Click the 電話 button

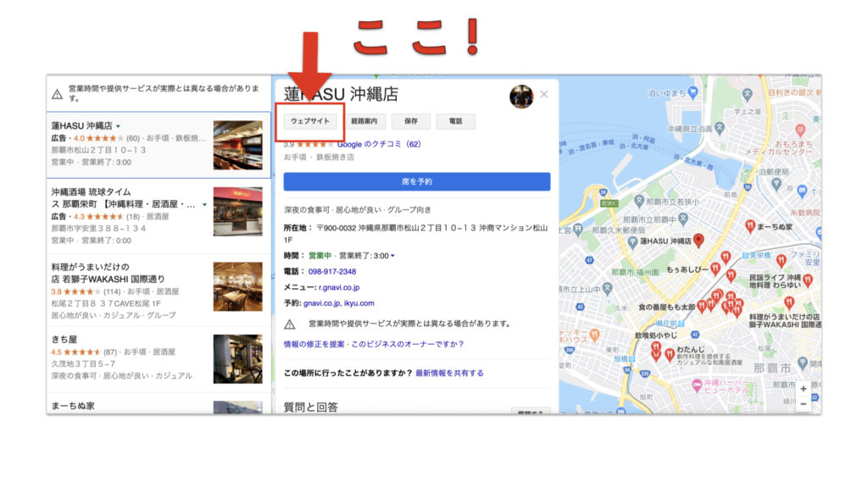click(x=455, y=121)
